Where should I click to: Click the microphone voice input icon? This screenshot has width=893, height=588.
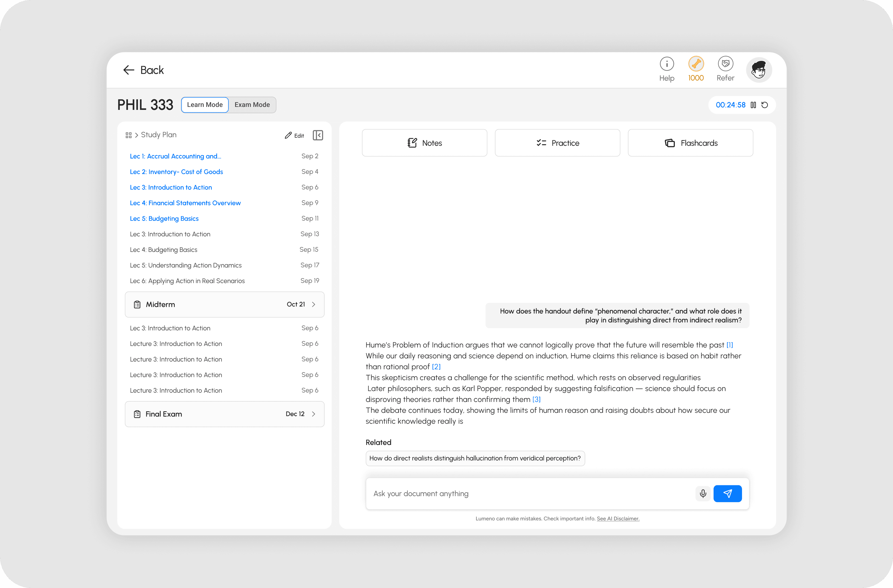tap(703, 493)
